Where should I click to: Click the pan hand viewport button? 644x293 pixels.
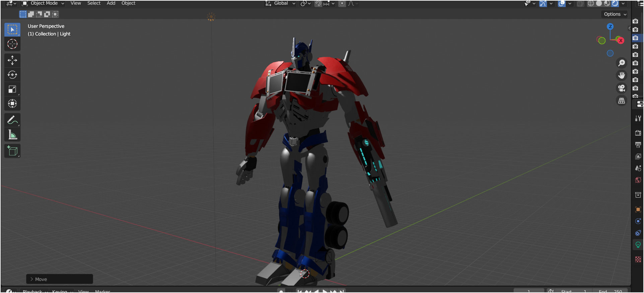point(622,75)
